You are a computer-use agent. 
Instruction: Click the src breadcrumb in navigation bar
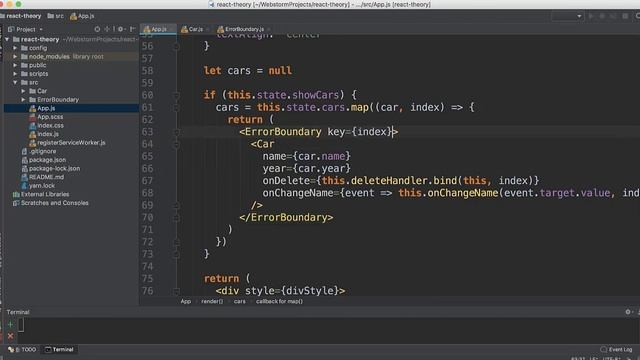click(x=56, y=16)
